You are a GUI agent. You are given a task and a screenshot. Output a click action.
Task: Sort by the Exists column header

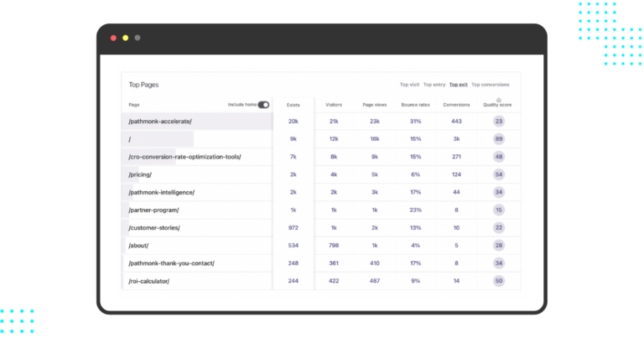pos(293,105)
